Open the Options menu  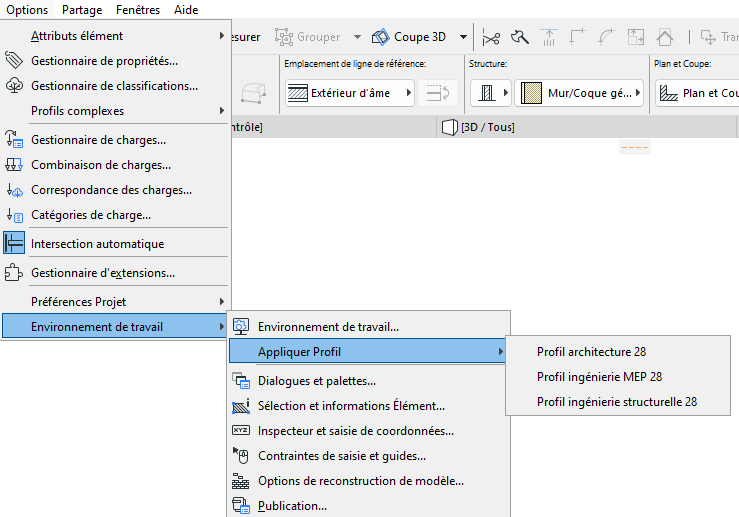(27, 9)
